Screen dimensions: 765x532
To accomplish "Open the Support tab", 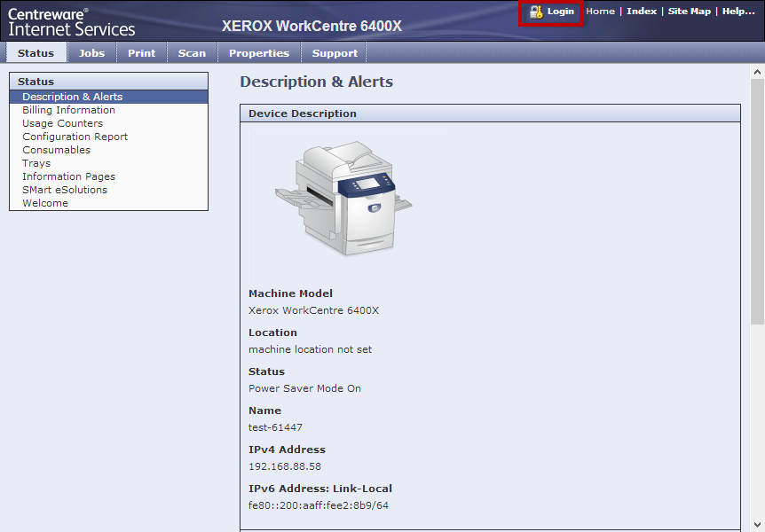I will click(335, 53).
